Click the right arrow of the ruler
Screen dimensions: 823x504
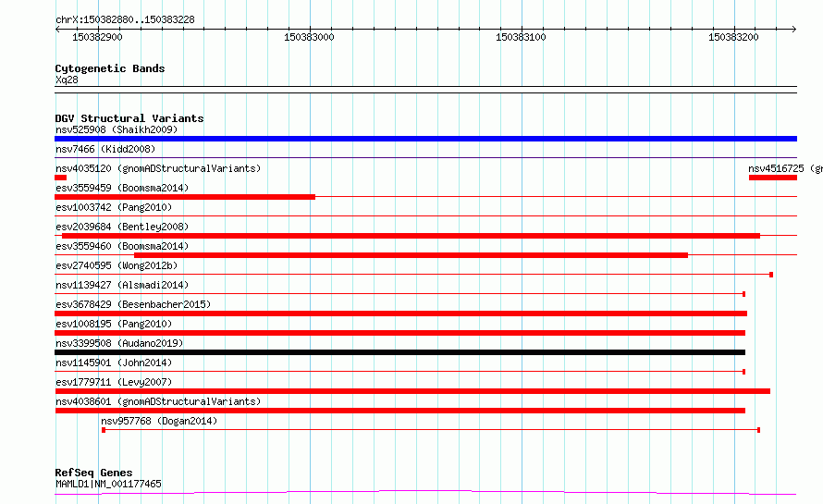[794, 29]
